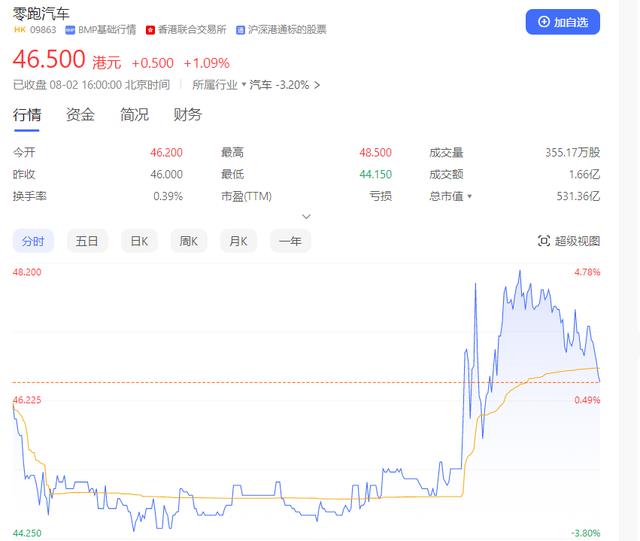
Task: Click the chart axis label 46.225
Action: pos(27,400)
